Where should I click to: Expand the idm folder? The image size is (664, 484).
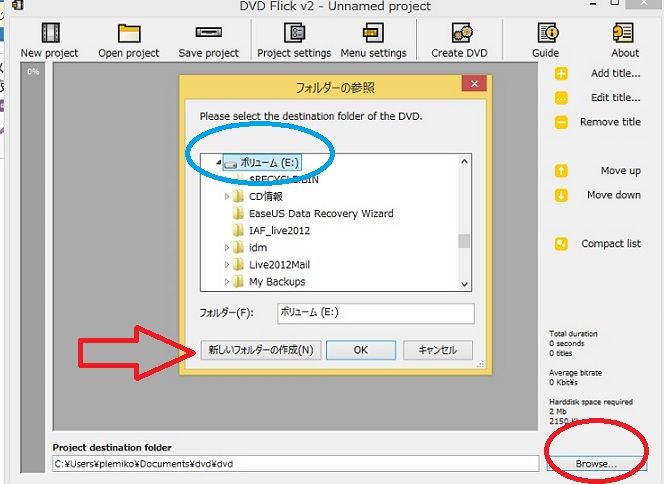tap(227, 248)
